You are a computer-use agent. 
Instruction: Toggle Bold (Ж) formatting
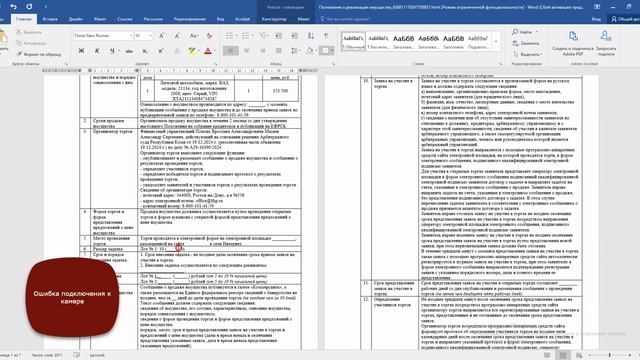(81, 51)
